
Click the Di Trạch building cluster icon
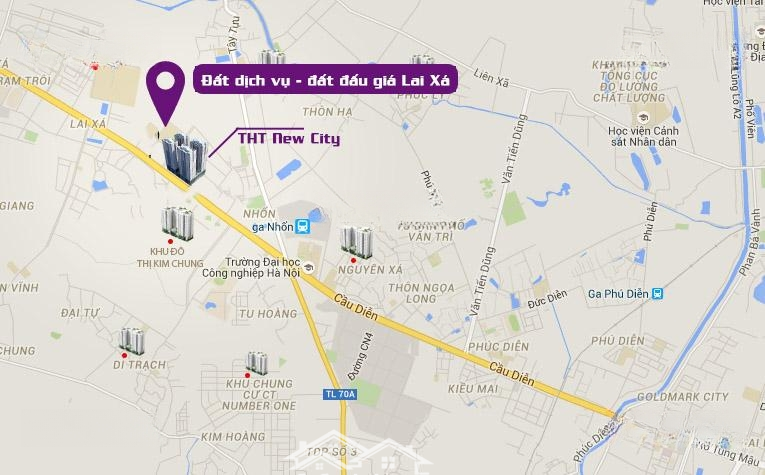pos(132,341)
